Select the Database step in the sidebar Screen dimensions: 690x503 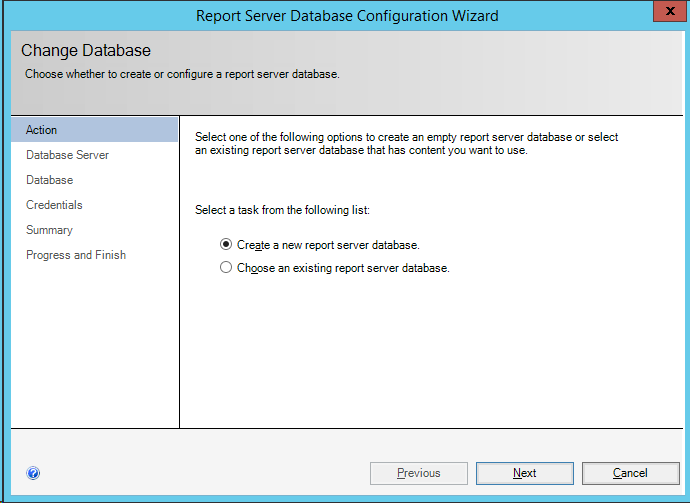tap(49, 180)
